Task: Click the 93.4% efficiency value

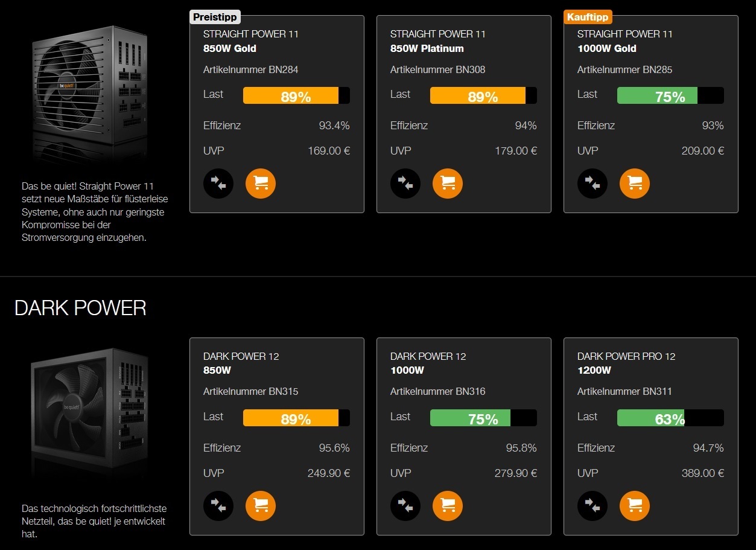Action: (x=334, y=126)
